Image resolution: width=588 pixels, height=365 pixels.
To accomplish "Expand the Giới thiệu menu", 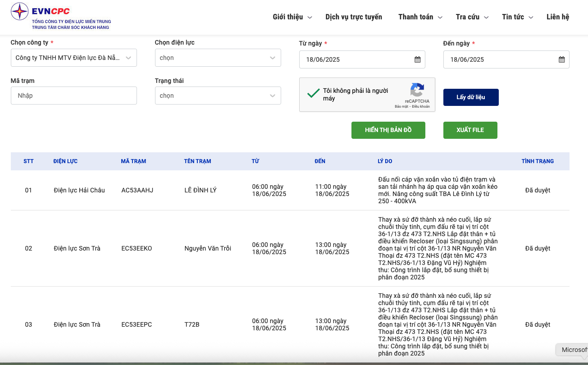I will [x=292, y=17].
